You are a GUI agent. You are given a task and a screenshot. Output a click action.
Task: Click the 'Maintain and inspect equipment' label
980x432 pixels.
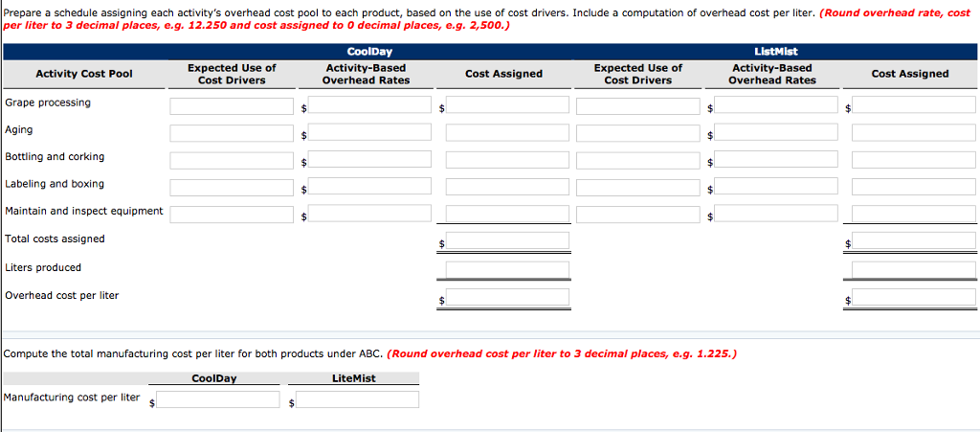(84, 212)
